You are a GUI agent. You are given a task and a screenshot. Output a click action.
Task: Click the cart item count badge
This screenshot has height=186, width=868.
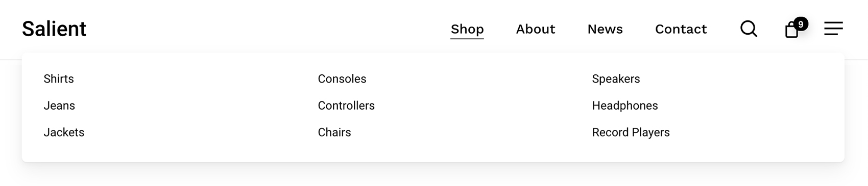tap(801, 24)
